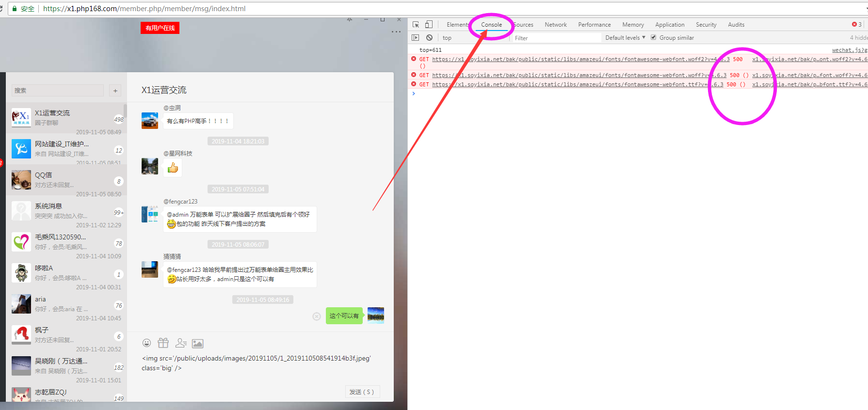868x410 pixels.
Task: Click the 搜索 search box
Action: pyautogui.click(x=57, y=91)
